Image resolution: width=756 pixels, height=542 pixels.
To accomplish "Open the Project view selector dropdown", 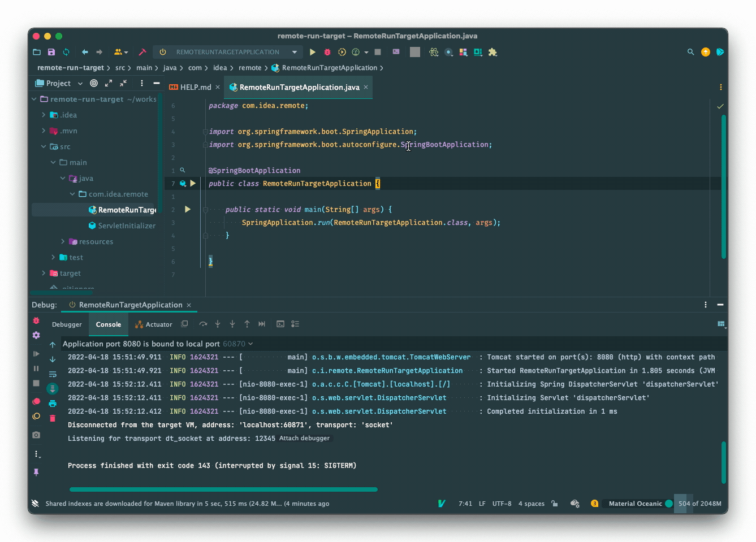I will click(59, 83).
